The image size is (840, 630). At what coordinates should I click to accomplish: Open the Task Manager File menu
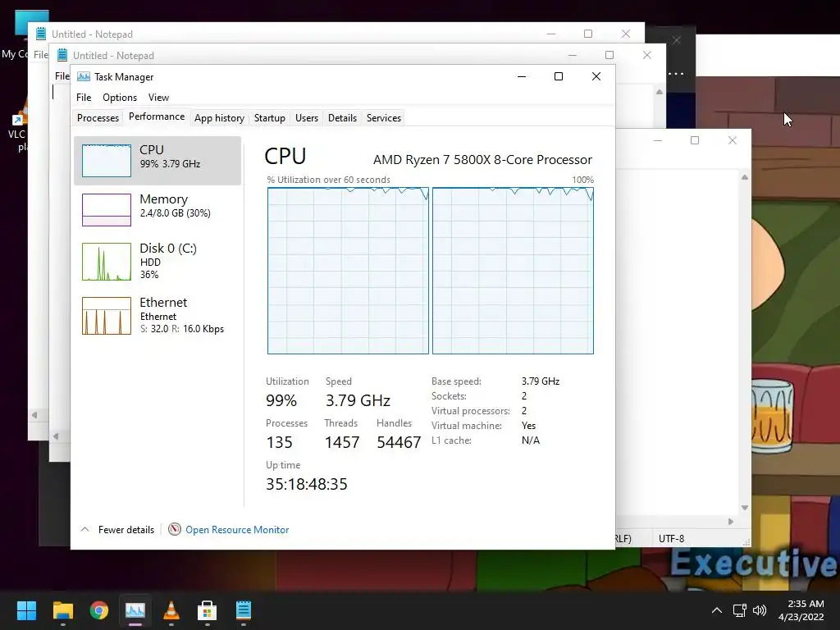pyautogui.click(x=84, y=98)
